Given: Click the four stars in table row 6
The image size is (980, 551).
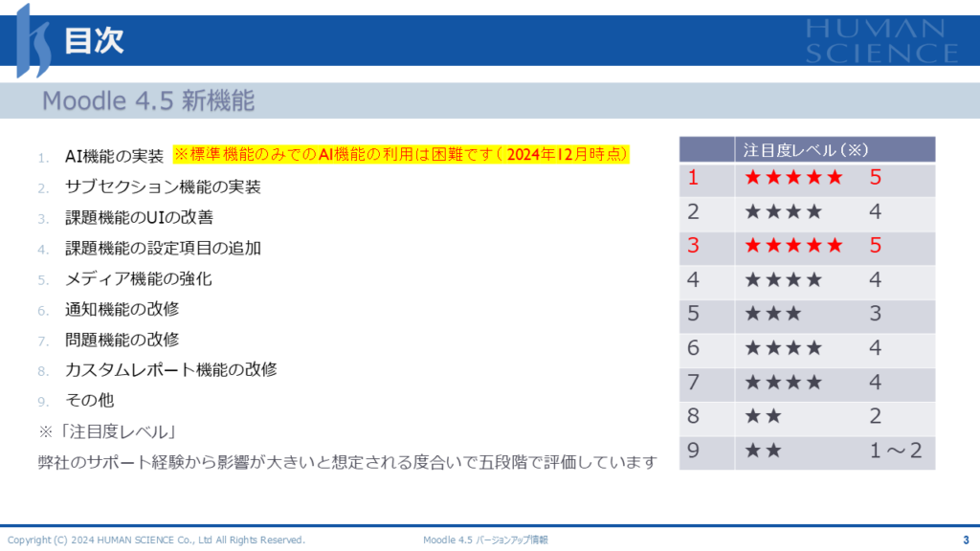Looking at the screenshot, I should point(784,348).
